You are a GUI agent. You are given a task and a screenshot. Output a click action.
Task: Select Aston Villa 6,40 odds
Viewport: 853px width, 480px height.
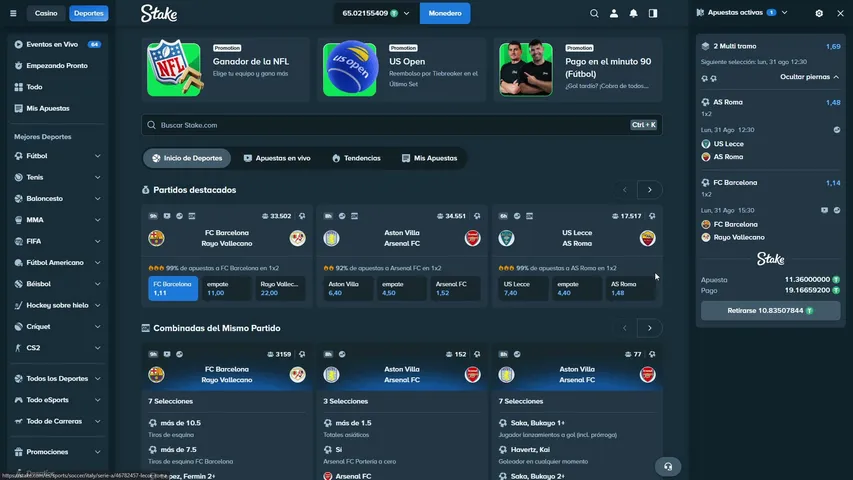[x=348, y=288]
